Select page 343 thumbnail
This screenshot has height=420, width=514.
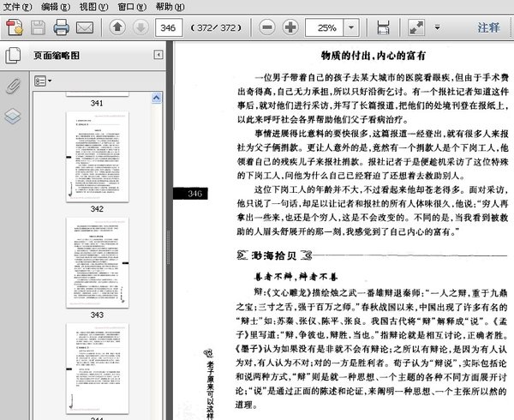coord(98,262)
